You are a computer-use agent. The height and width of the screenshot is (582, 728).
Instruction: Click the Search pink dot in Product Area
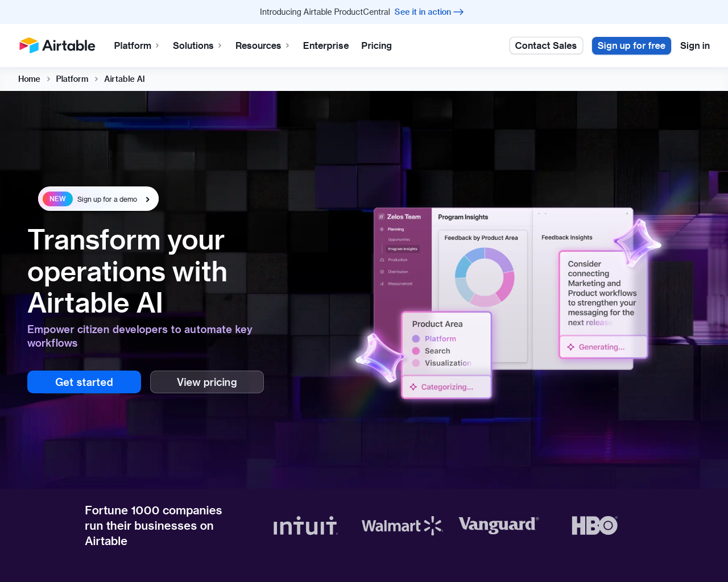pos(416,351)
